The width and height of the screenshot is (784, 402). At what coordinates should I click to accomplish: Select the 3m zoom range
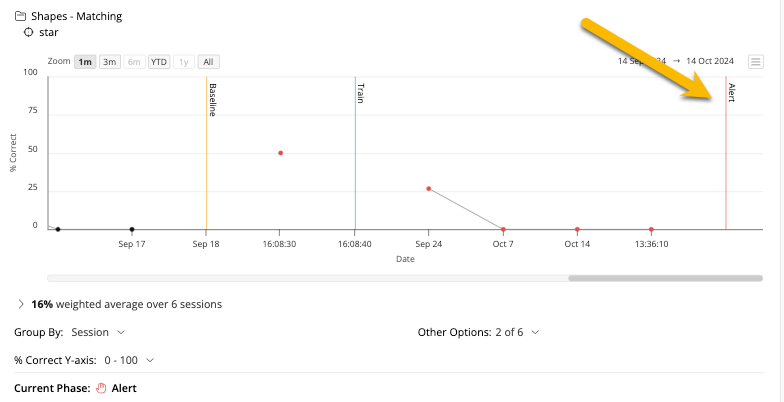pyautogui.click(x=110, y=61)
